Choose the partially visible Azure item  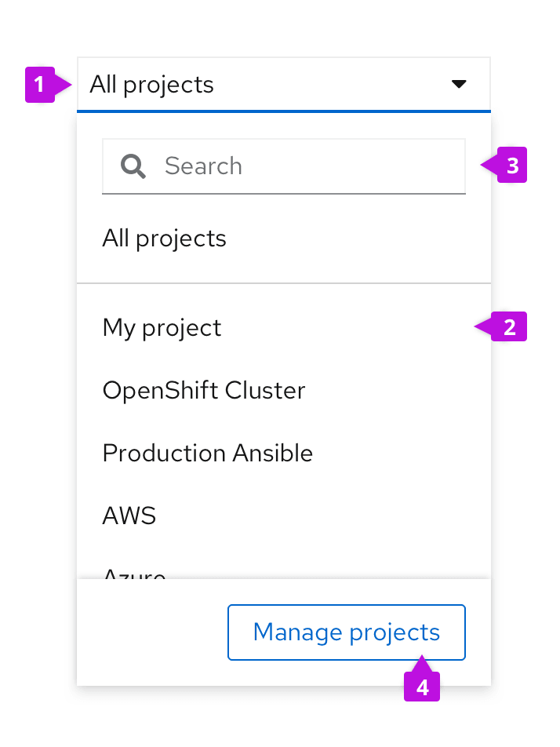coord(134,574)
